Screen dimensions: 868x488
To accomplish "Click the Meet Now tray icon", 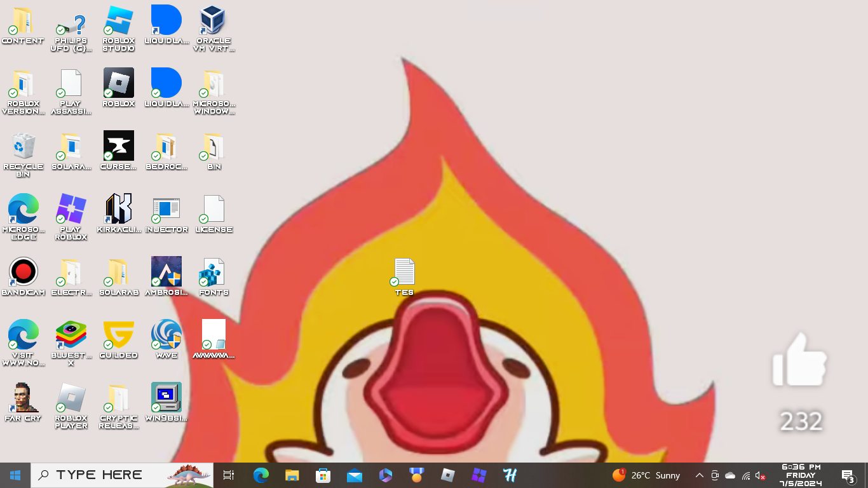I will point(715,475).
